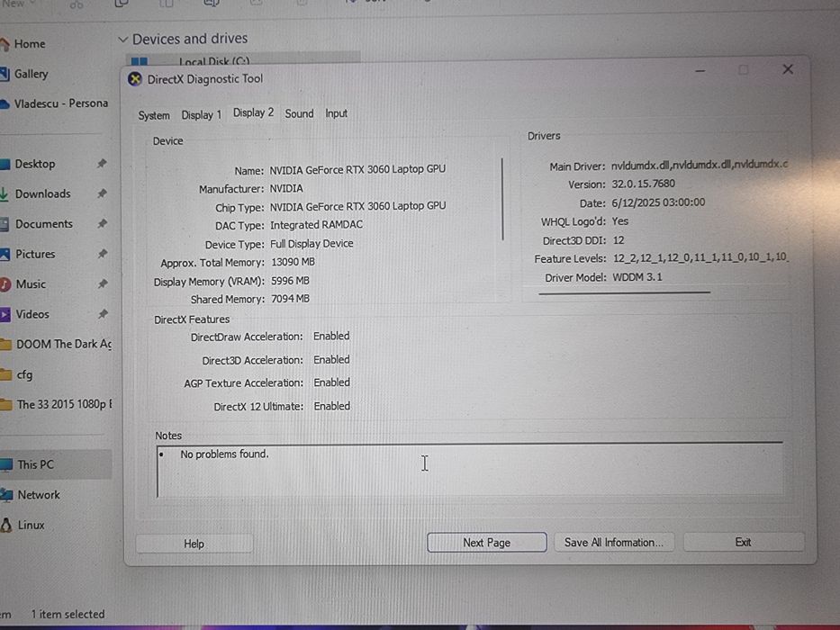Go to Next Page
The width and height of the screenshot is (840, 630).
[486, 543]
